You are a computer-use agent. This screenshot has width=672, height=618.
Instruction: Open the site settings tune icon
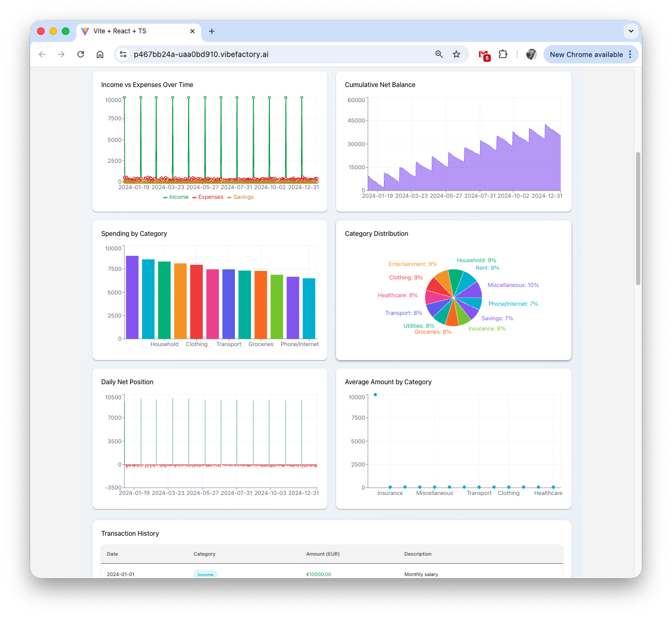pyautogui.click(x=123, y=54)
